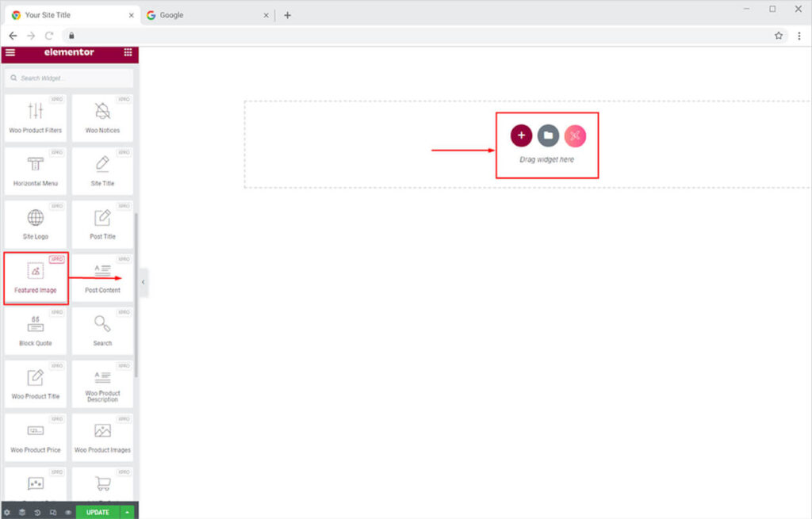Collapse the Elementor side panel
The height and width of the screenshot is (519, 812).
click(x=144, y=282)
